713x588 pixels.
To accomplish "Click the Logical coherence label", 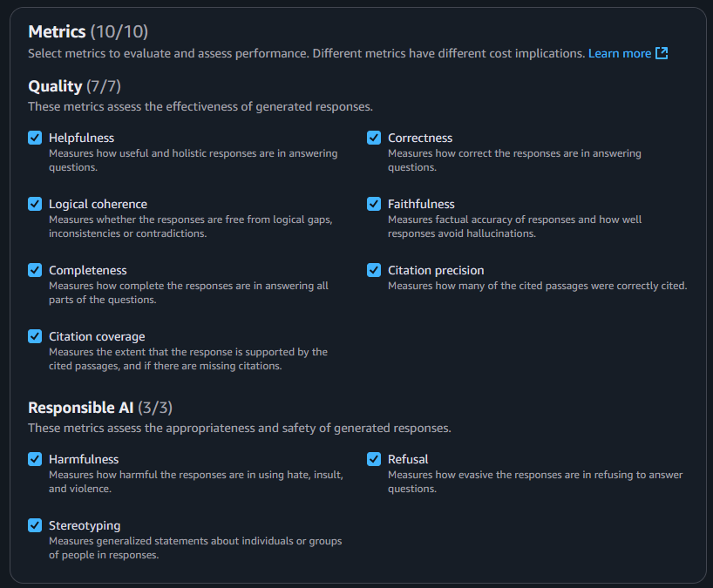I will point(98,204).
